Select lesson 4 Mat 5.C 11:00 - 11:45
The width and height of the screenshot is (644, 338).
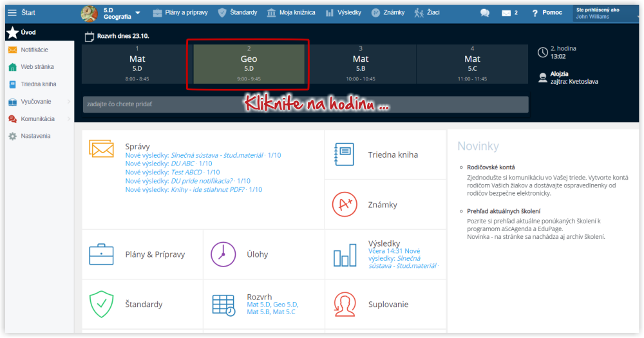[472, 64]
